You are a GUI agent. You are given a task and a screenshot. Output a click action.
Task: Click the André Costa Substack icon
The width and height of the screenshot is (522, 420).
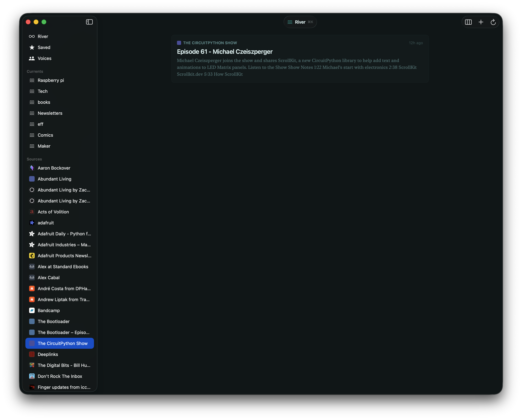tap(32, 288)
